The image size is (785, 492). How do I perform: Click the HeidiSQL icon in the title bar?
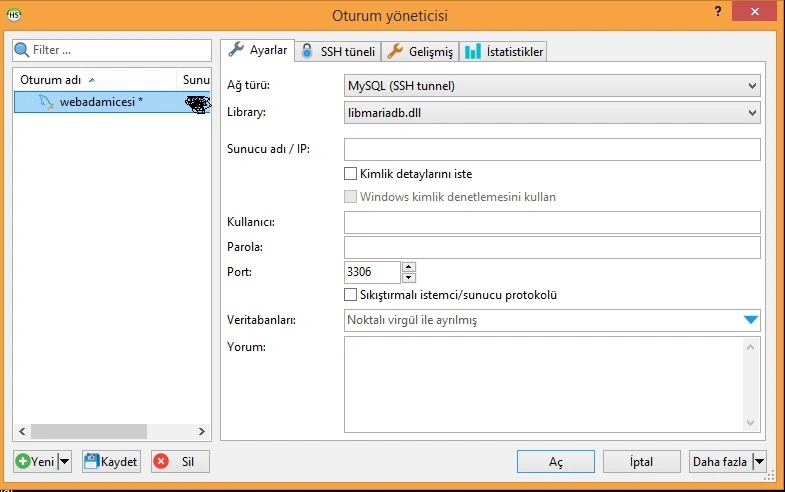pyautogui.click(x=14, y=15)
